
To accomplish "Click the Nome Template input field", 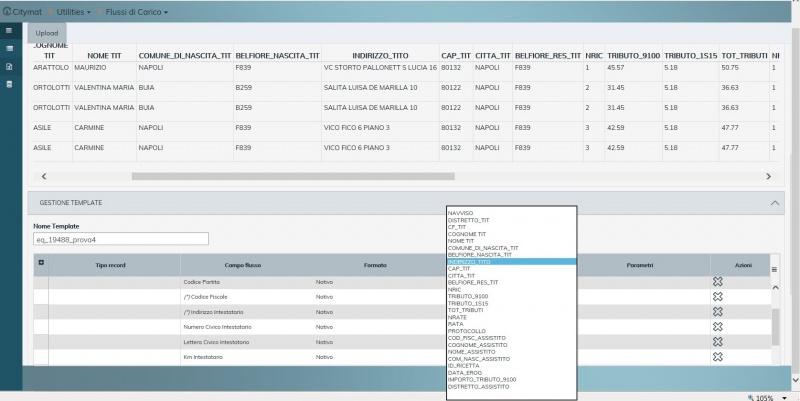I will click(122, 239).
